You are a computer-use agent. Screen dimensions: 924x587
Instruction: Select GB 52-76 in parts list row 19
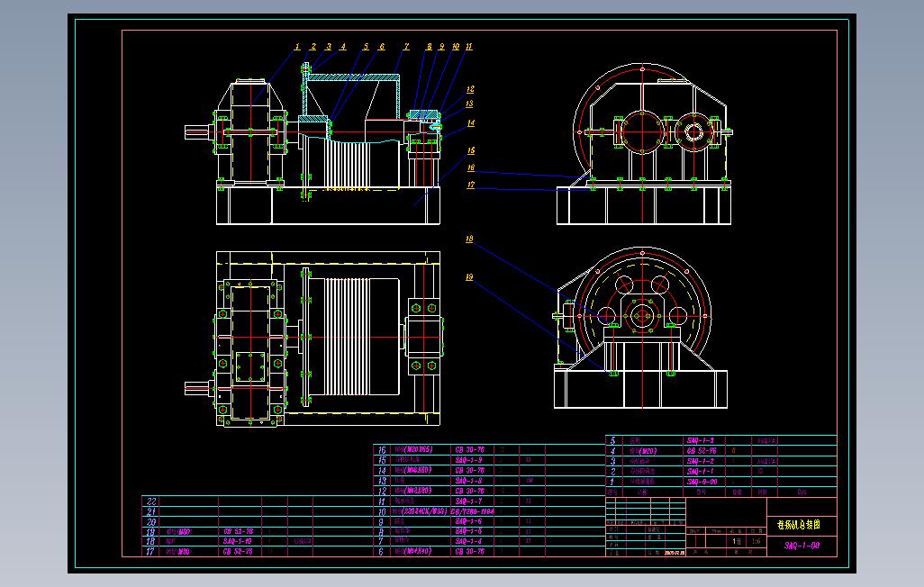pos(238,531)
